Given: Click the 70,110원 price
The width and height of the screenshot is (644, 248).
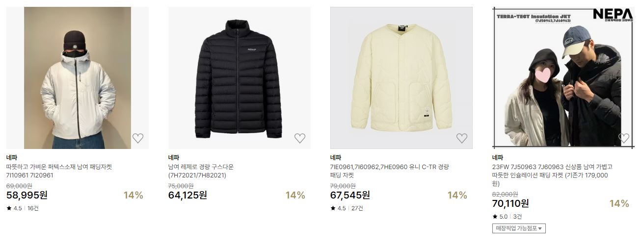Looking at the screenshot, I should click(511, 203).
